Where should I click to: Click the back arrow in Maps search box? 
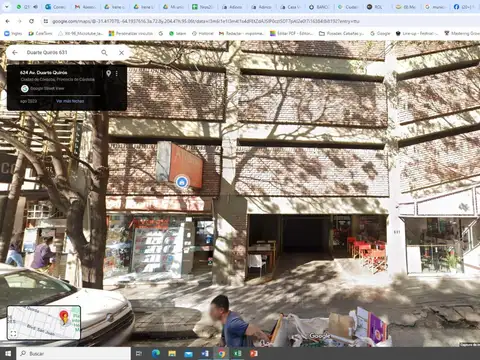[15, 52]
